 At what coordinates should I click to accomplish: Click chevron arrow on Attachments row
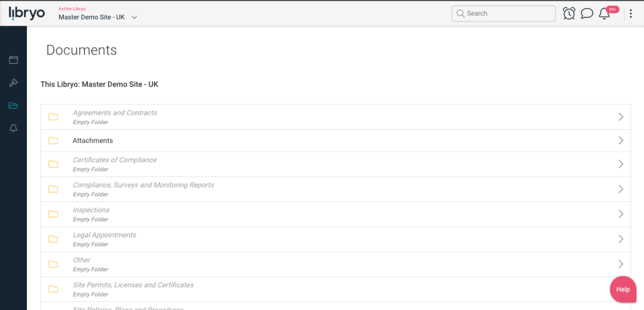coord(621,141)
